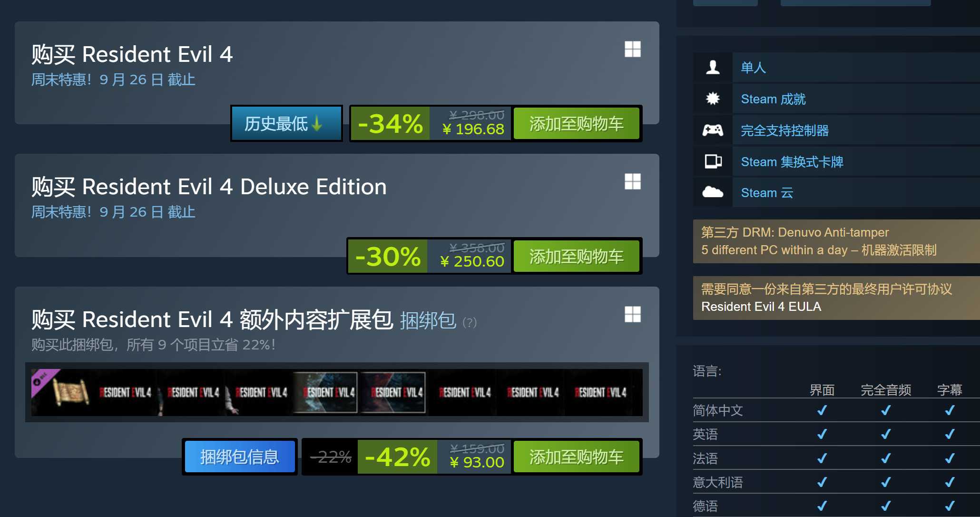Click the last Resident Evil 4 bundle thumbnail
Image resolution: width=980 pixels, height=517 pixels.
point(601,392)
